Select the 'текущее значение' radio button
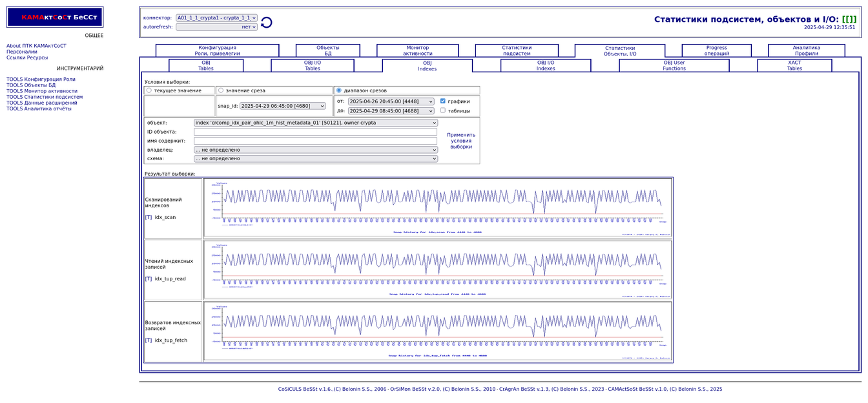This screenshot has width=868, height=403. click(149, 90)
